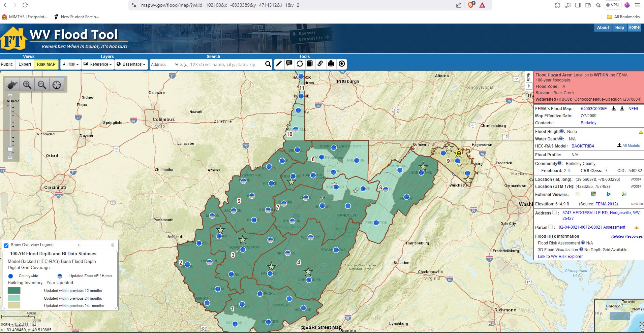This screenshot has width=644, height=333.
Task: Click the browser reload button
Action: tap(25, 5)
